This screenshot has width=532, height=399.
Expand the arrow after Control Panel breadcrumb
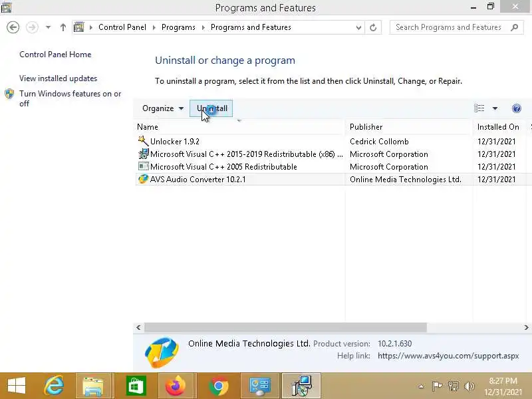[x=154, y=27]
